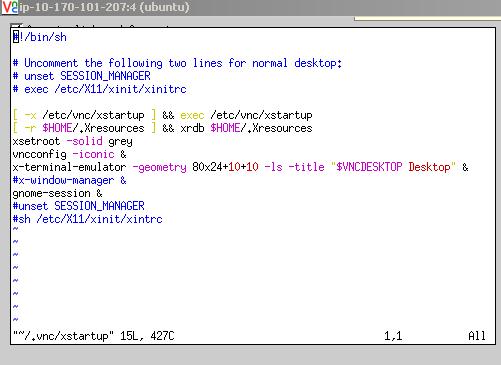
Task: Click the line "vncconfig -iconic &"
Action: pos(70,154)
